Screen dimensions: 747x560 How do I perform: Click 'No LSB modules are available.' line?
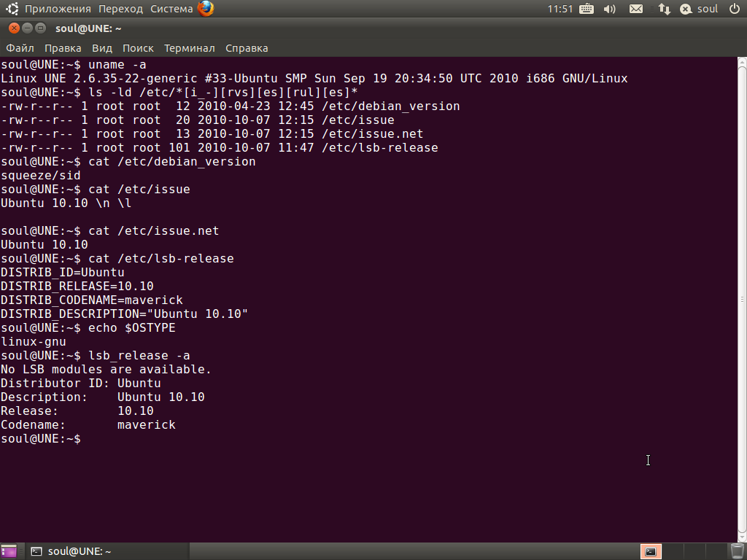coord(106,370)
